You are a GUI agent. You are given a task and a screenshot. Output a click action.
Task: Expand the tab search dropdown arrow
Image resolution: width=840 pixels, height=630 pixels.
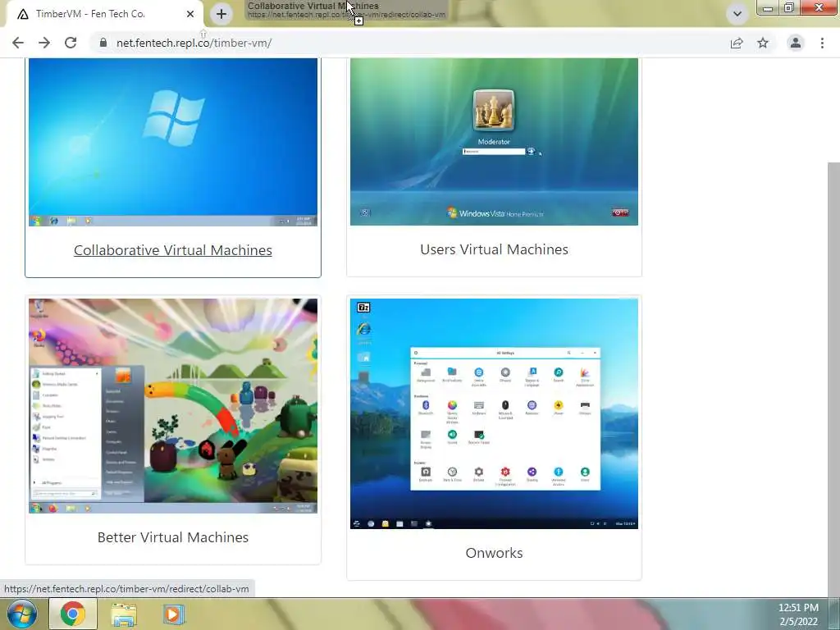click(737, 14)
